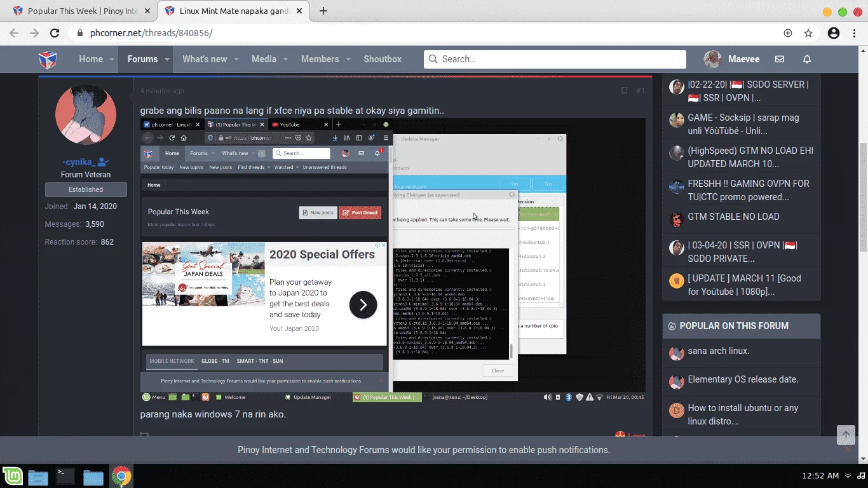The width and height of the screenshot is (868, 488).
Task: Close the Popular This Week tab
Action: (x=147, y=11)
